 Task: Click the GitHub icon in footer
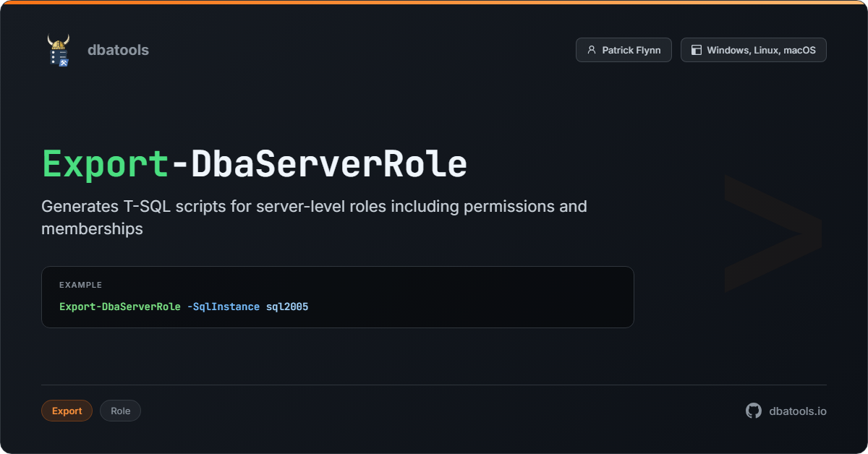(754, 411)
